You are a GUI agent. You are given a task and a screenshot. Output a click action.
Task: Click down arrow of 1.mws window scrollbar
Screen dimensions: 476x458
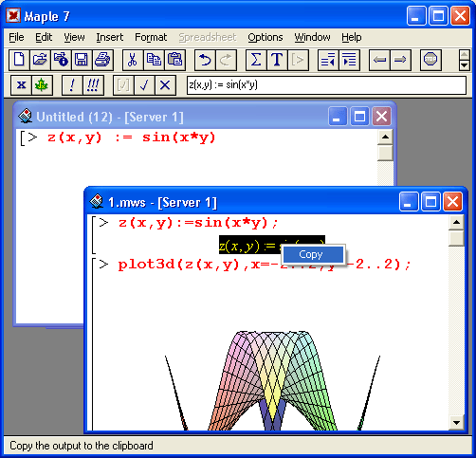click(x=456, y=422)
